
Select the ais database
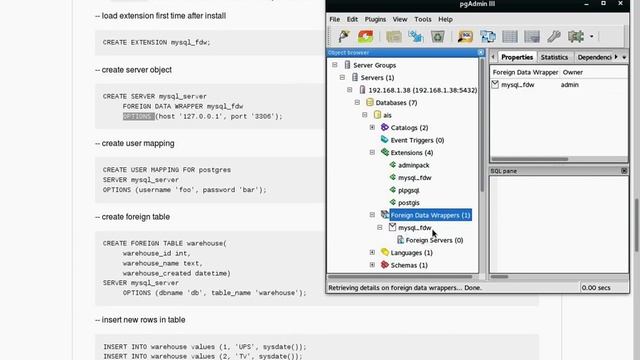[x=387, y=116]
